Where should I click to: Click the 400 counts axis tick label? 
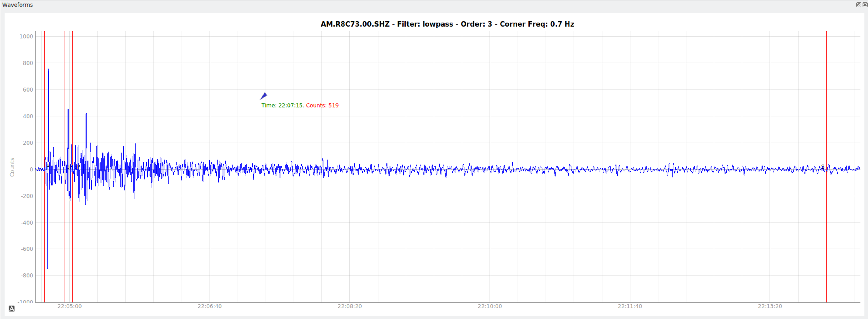tap(28, 116)
